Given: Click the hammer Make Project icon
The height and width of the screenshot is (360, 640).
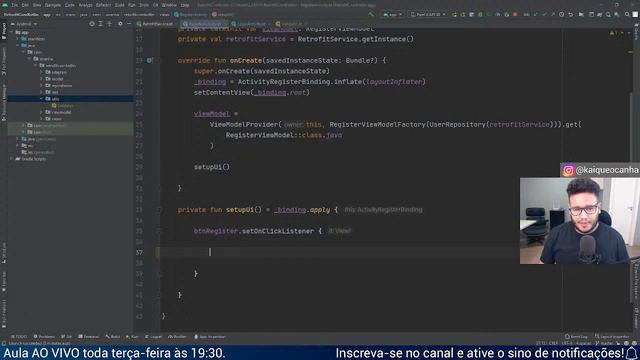Looking at the screenshot, I should pos(371,14).
